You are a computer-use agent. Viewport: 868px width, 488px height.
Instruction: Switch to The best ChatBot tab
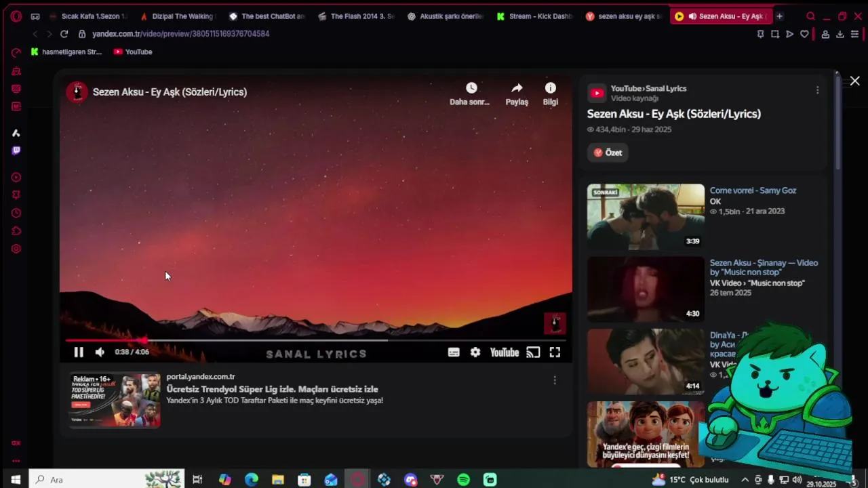(268, 16)
